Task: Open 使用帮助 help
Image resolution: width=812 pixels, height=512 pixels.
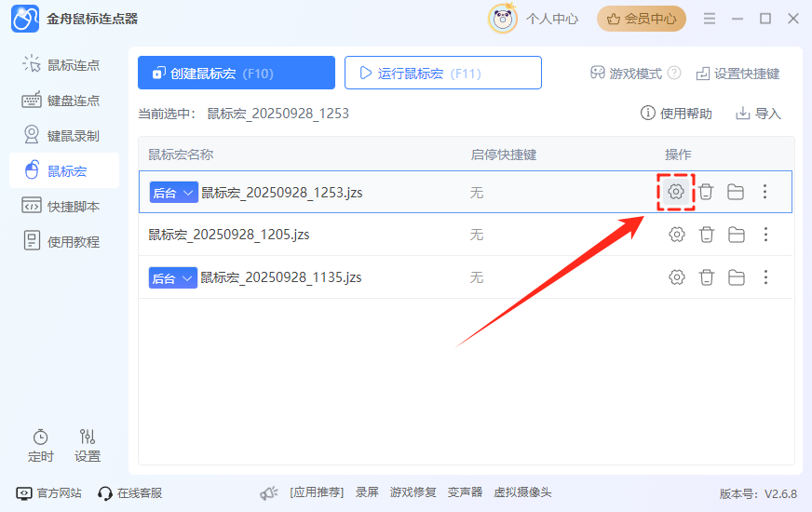Action: pyautogui.click(x=676, y=113)
